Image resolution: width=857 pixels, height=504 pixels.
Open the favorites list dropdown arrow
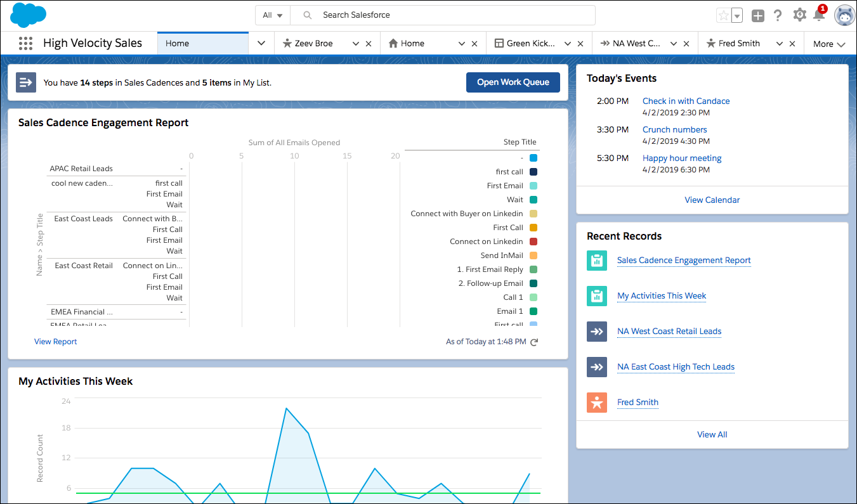tap(736, 15)
